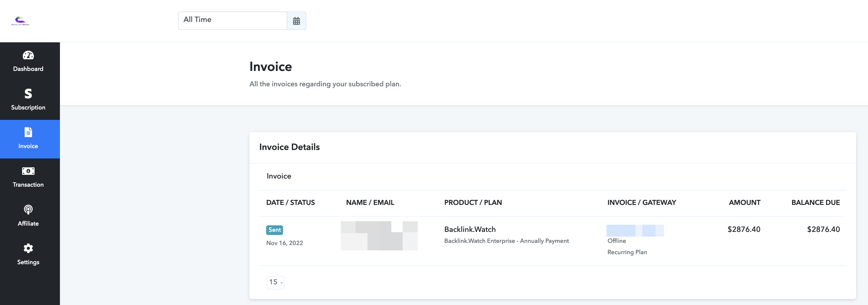Click the Sent status badge
The image size is (868, 305).
[x=274, y=230]
